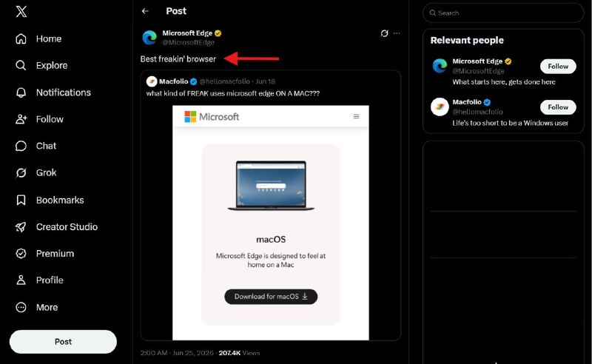This screenshot has width=592, height=364.
Task: Click the Grok icon in sidebar
Action: point(21,172)
